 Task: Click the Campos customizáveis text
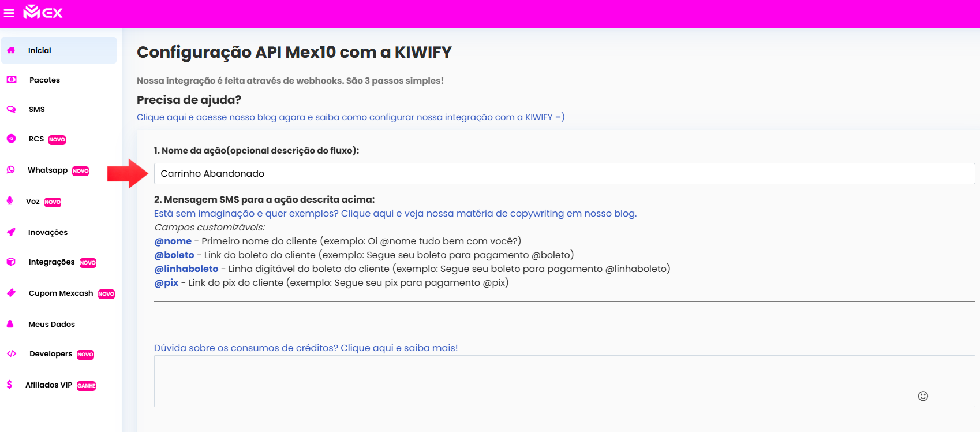click(x=210, y=227)
